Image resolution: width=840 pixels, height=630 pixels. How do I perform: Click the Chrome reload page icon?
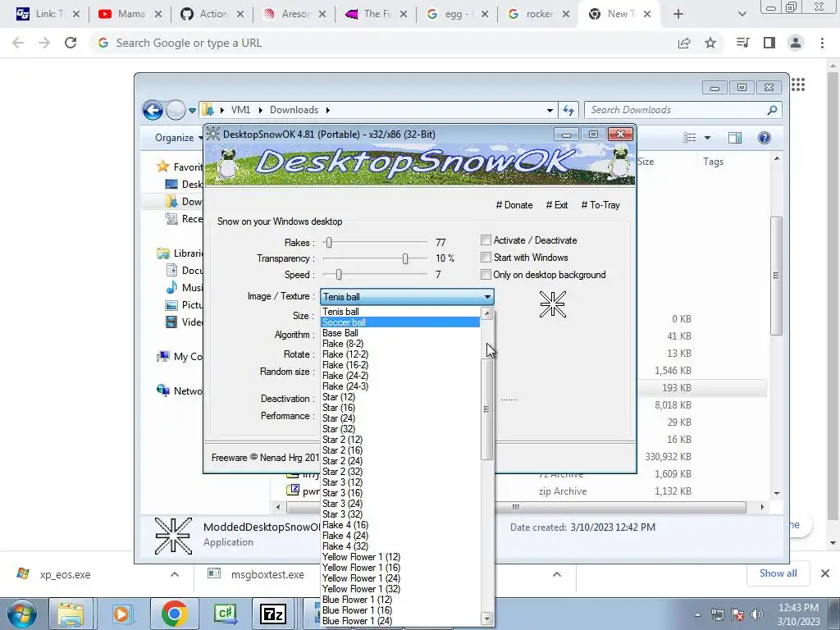click(x=71, y=43)
